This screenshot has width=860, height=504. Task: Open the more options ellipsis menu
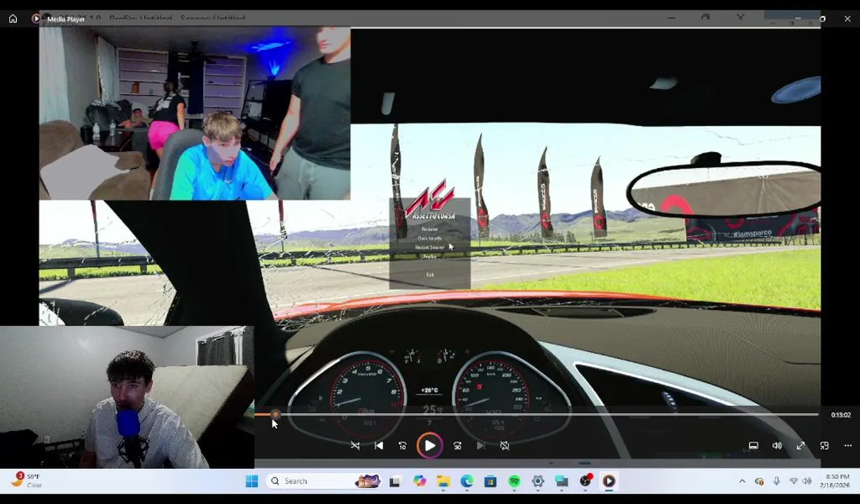point(848,446)
